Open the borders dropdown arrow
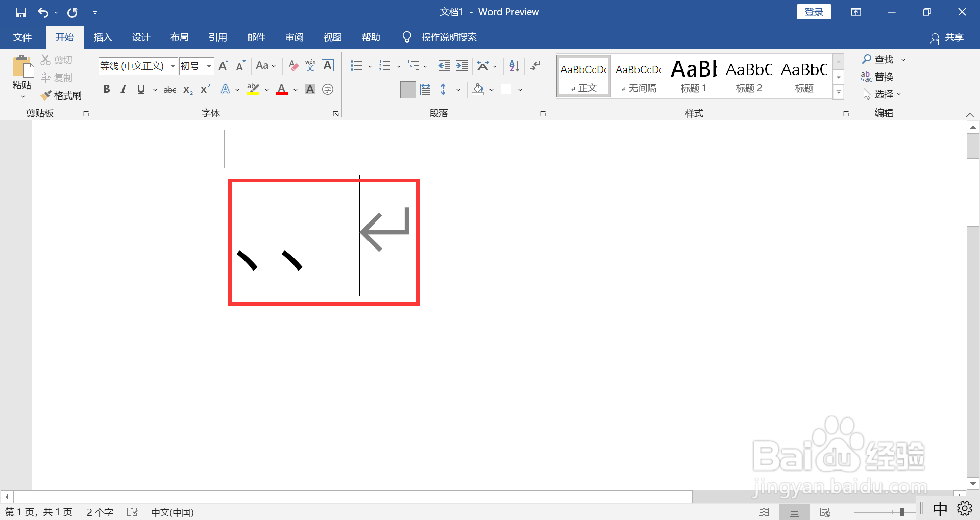 520,90
